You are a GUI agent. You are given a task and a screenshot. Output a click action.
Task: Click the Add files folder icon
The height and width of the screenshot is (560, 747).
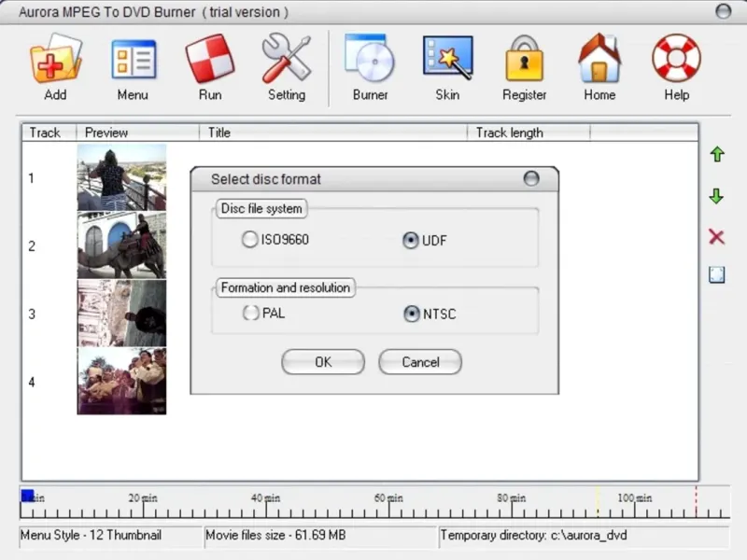coord(56,60)
